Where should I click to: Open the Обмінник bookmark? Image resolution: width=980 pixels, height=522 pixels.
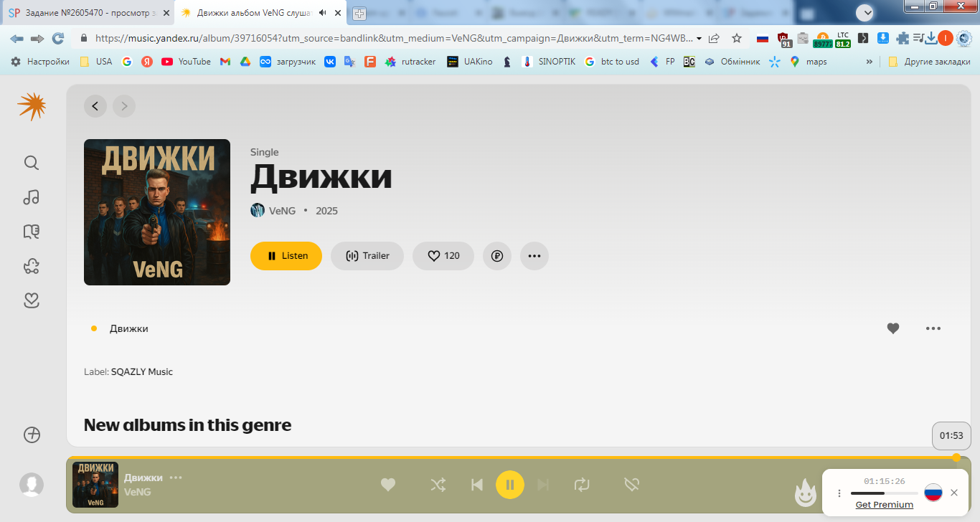(x=732, y=62)
